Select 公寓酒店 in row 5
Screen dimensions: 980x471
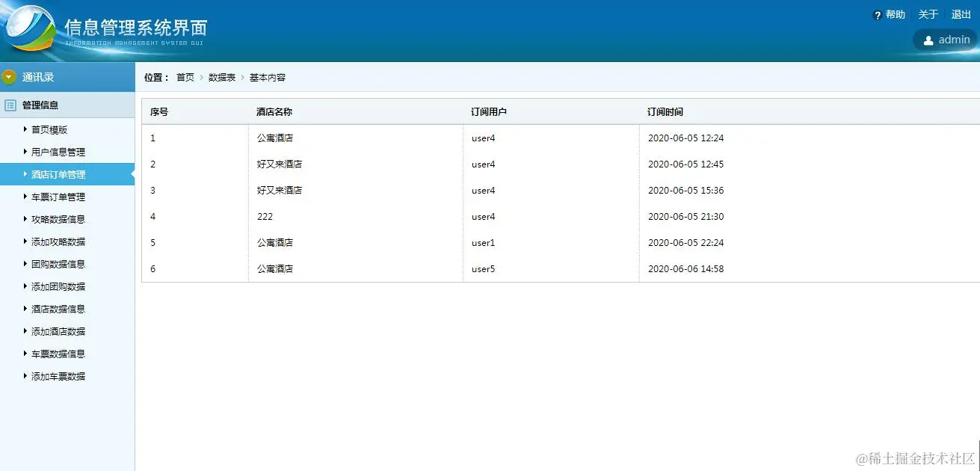tap(275, 243)
